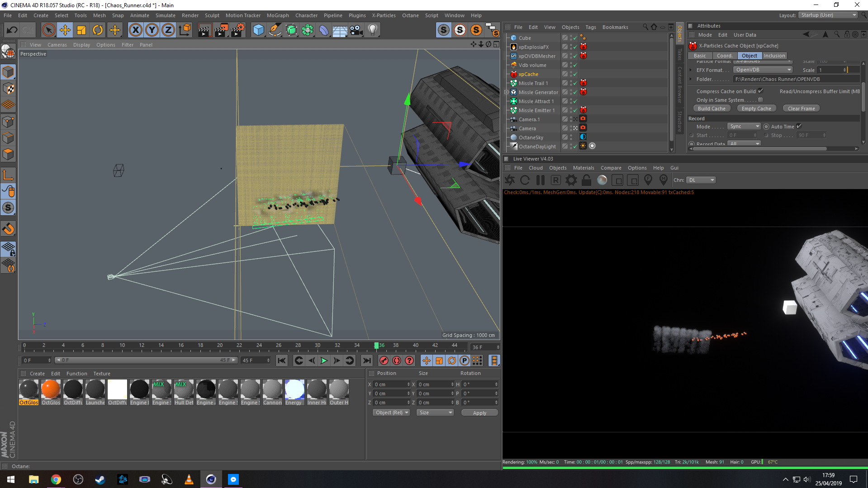Select the xpCache object in the list
868x488 pixels.
pos(528,74)
